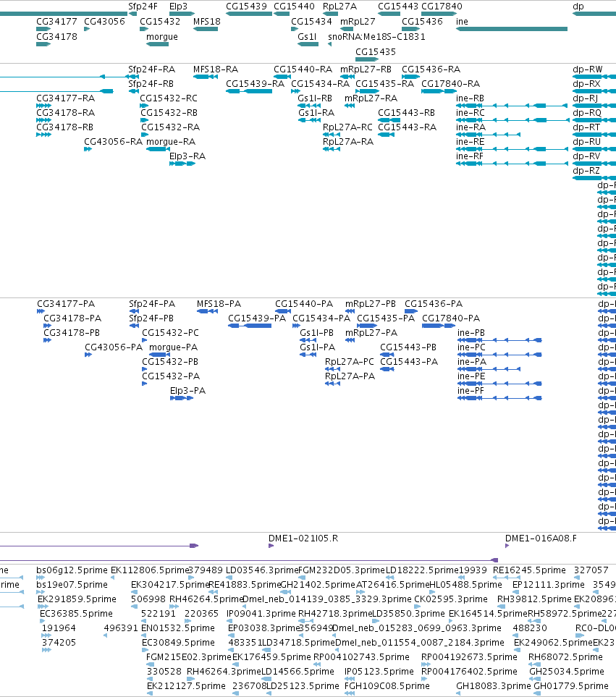The height and width of the screenshot is (697, 616).
Task: Select the RE16245.5prime EST label
Action: click(x=529, y=570)
